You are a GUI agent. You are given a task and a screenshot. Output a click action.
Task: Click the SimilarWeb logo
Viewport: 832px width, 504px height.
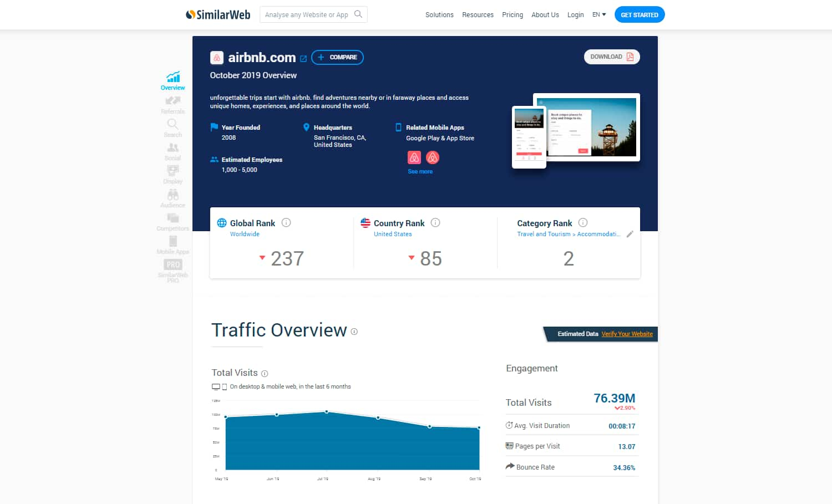coord(218,14)
